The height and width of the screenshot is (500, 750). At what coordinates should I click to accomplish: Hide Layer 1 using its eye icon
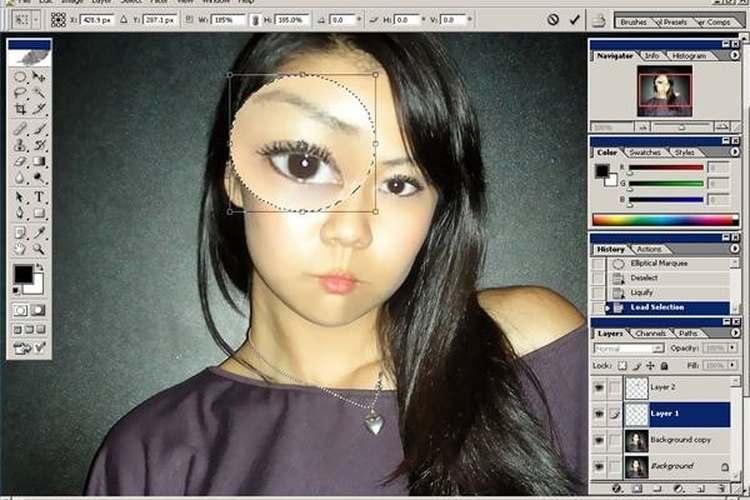(x=599, y=414)
